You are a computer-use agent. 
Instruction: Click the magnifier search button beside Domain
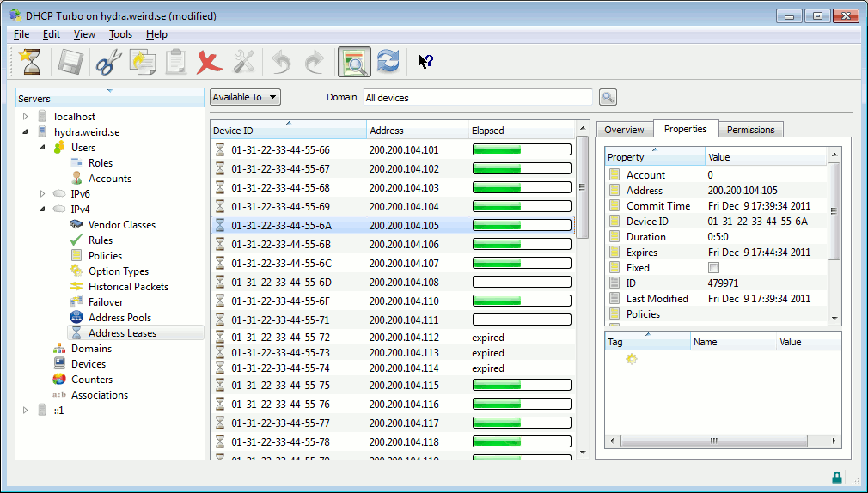(608, 97)
